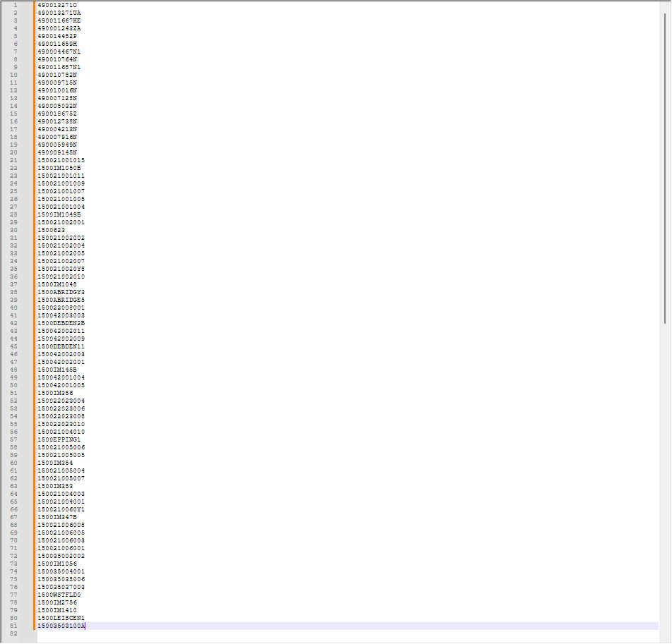Click line number 57 in the gutter
Viewport: 672px width, 644px height.
click(16, 439)
